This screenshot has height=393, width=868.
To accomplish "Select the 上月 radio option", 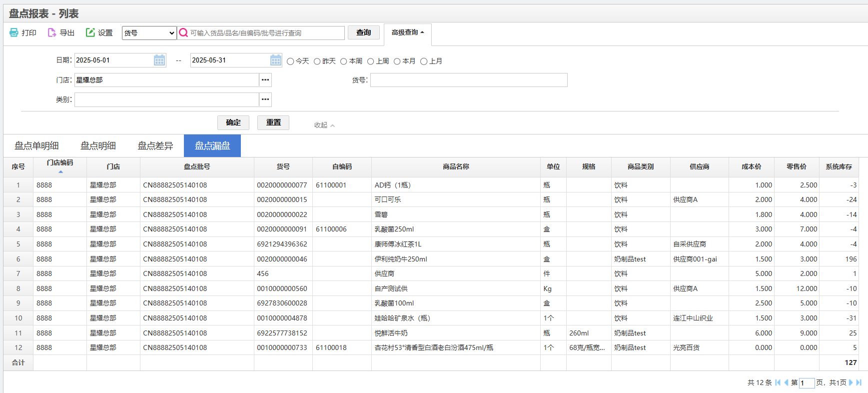I will (x=424, y=61).
